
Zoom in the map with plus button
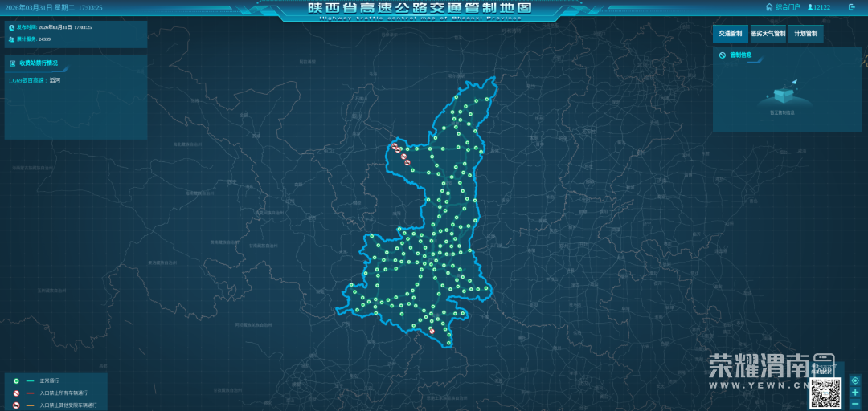[855, 393]
